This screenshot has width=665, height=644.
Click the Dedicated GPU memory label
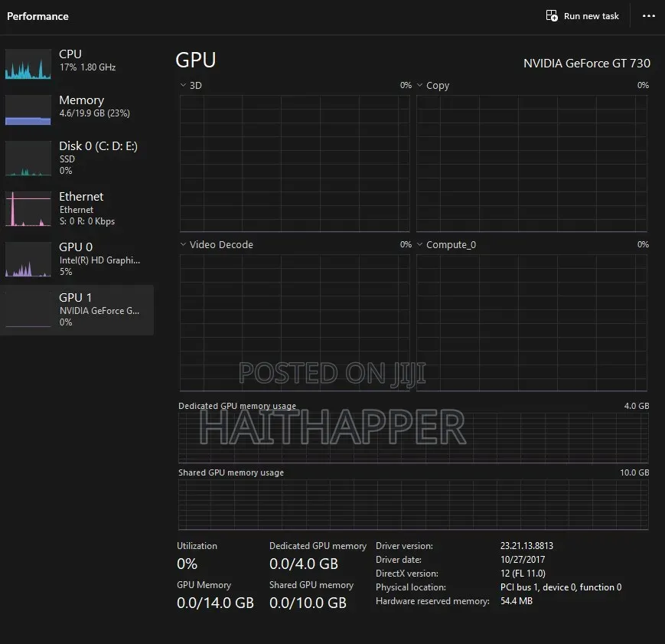click(318, 546)
